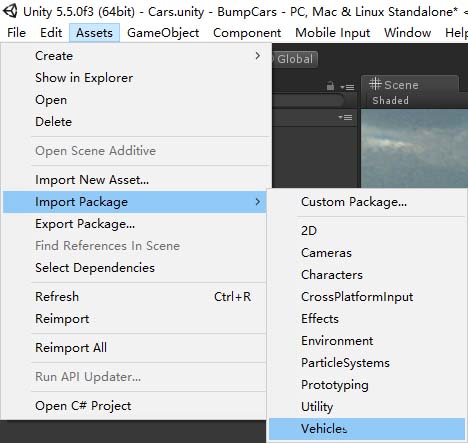Open the Shaded draw mode dropdown
This screenshot has width=468, height=443.
click(x=390, y=100)
